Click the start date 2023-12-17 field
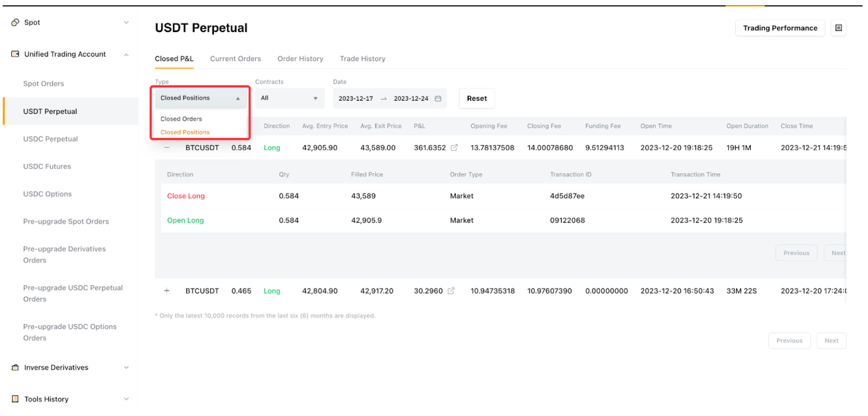Viewport: 868px width, 416px height. coord(355,99)
